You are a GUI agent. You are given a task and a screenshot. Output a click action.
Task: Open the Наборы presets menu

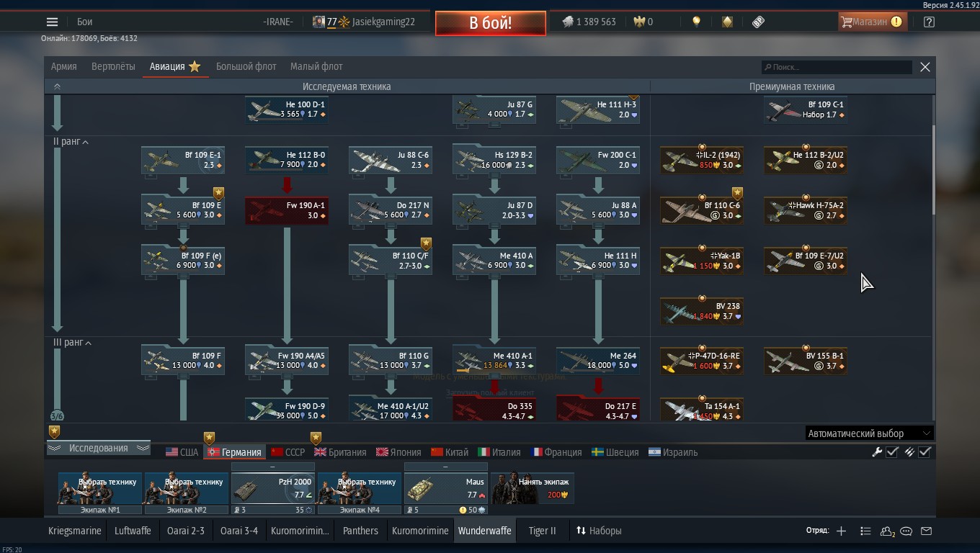coord(599,531)
